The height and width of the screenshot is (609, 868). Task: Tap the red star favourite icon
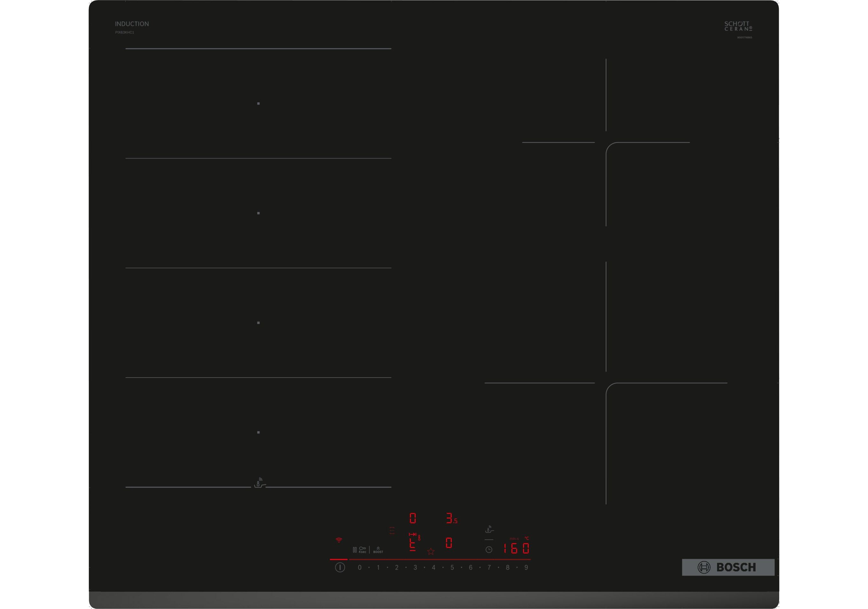(431, 551)
